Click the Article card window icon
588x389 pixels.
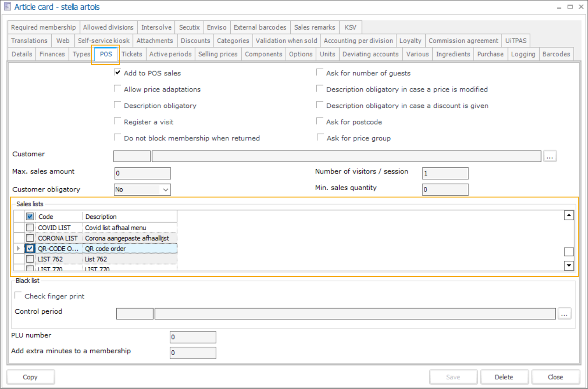click(7, 7)
